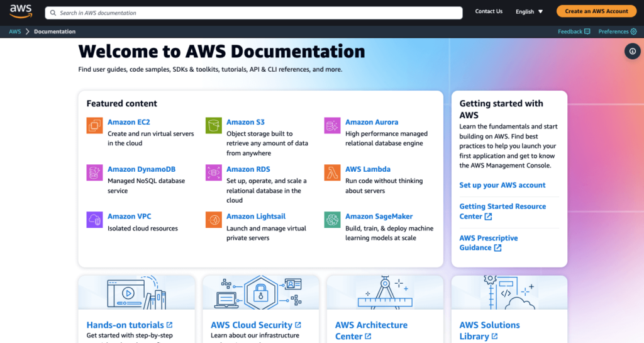Screen dimensions: 644x343
Task: Click the 'Getting started with AWS' heading
Action: (501, 110)
